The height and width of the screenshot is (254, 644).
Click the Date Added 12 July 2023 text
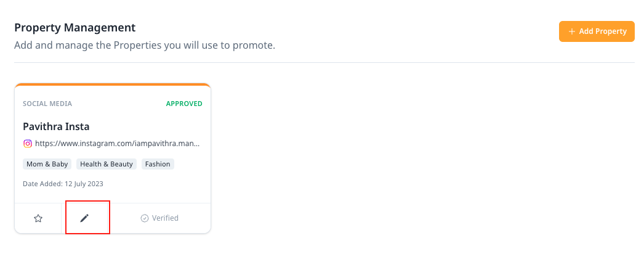63,184
